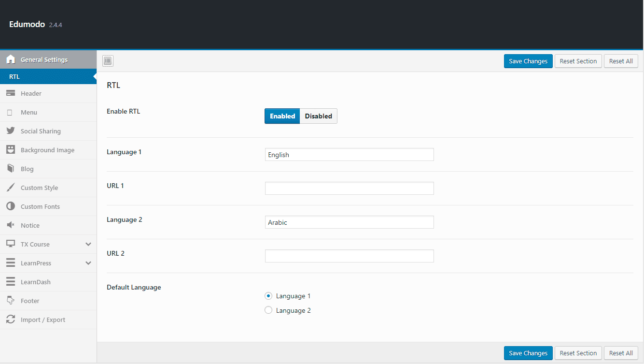The height and width of the screenshot is (364, 644).
Task: Focus the URL 1 text field
Action: pyautogui.click(x=349, y=189)
